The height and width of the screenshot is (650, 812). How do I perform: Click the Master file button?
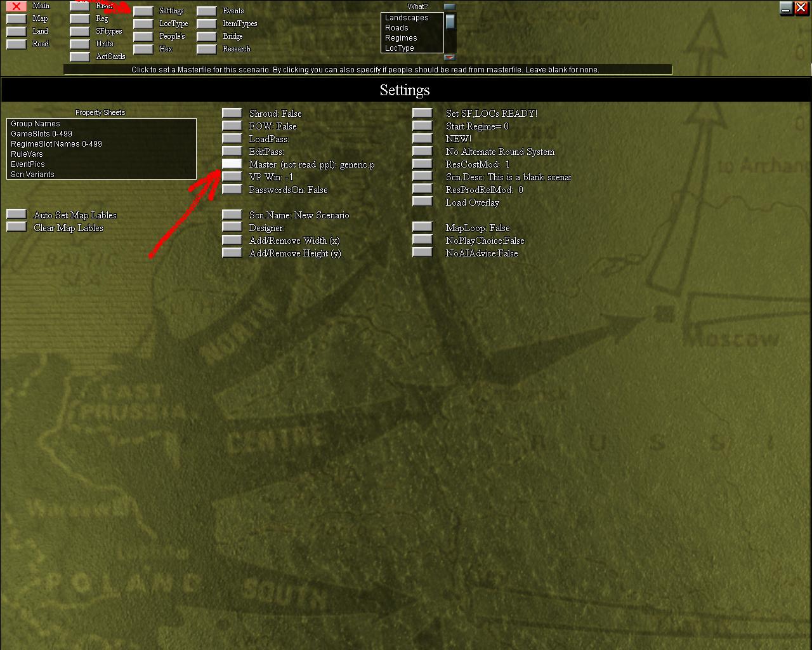click(x=232, y=164)
